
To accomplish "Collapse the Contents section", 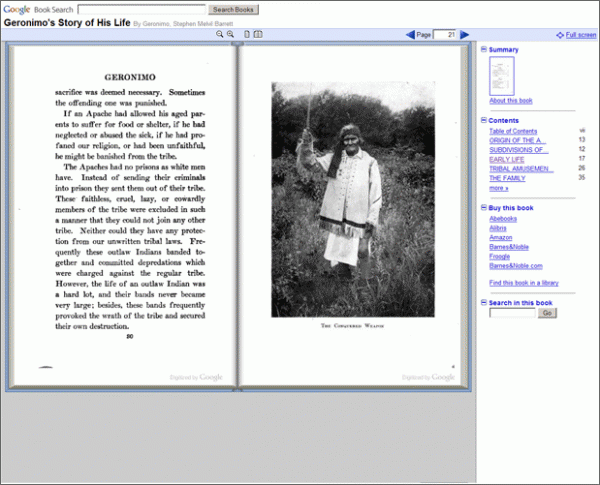I will pyautogui.click(x=483, y=120).
